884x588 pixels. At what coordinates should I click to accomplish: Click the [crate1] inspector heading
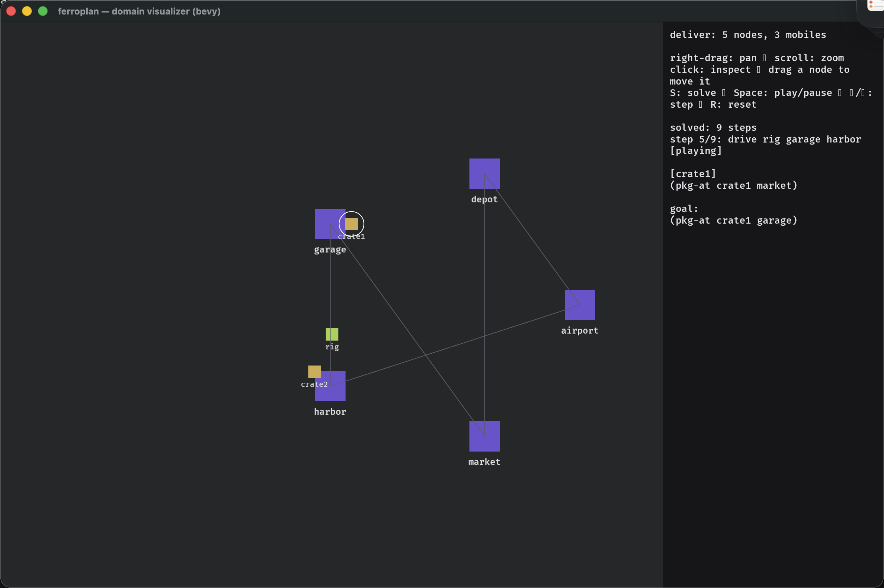point(693,174)
